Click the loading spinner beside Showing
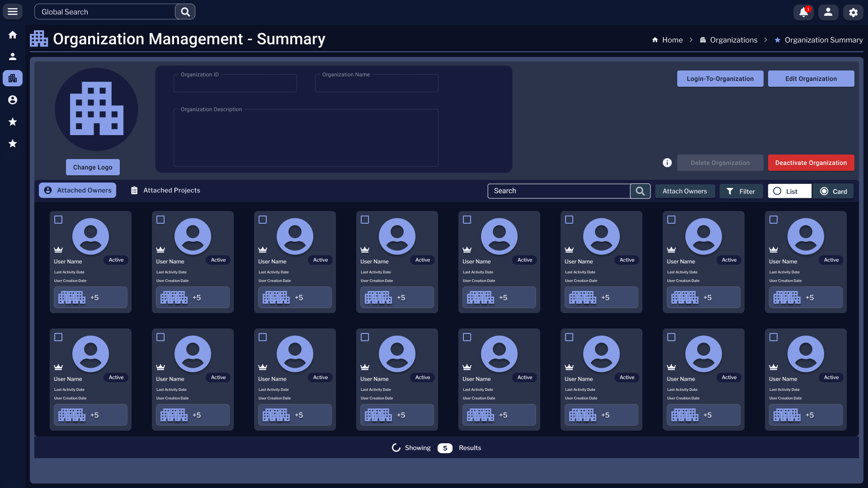The width and height of the screenshot is (868, 488). pyautogui.click(x=396, y=448)
